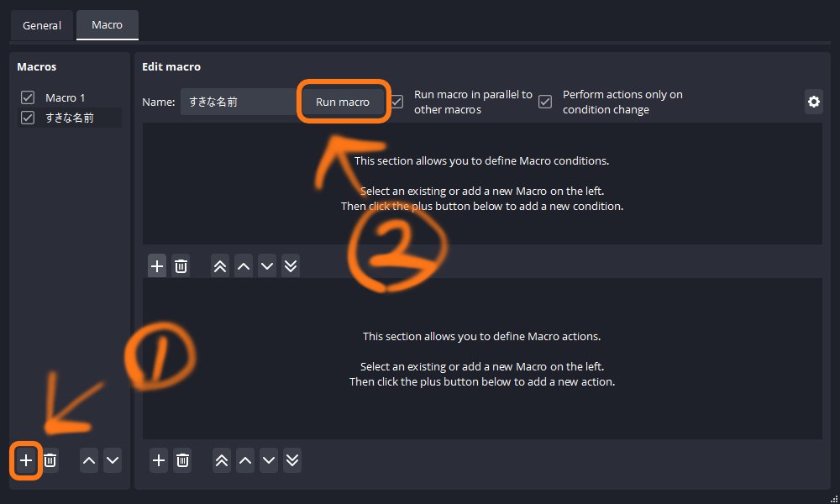This screenshot has width=840, height=504.
Task: Move condition up one position
Action: (x=243, y=265)
